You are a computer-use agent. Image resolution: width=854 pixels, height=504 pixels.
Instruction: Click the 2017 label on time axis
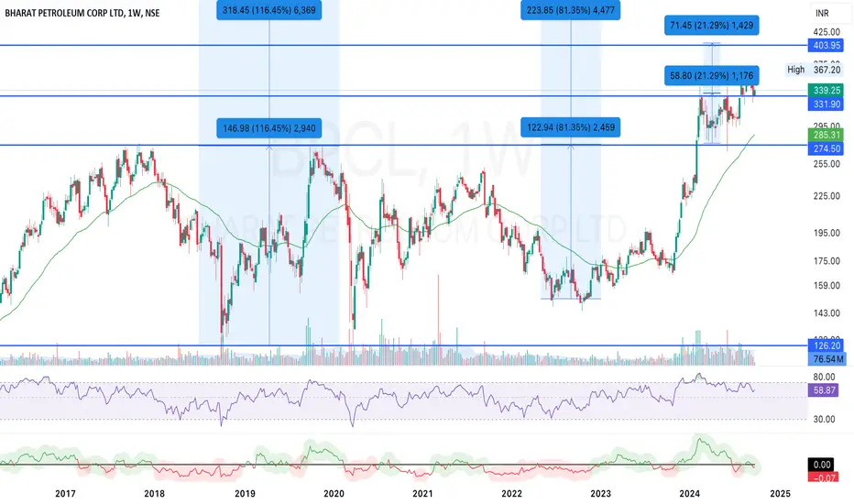(x=65, y=494)
